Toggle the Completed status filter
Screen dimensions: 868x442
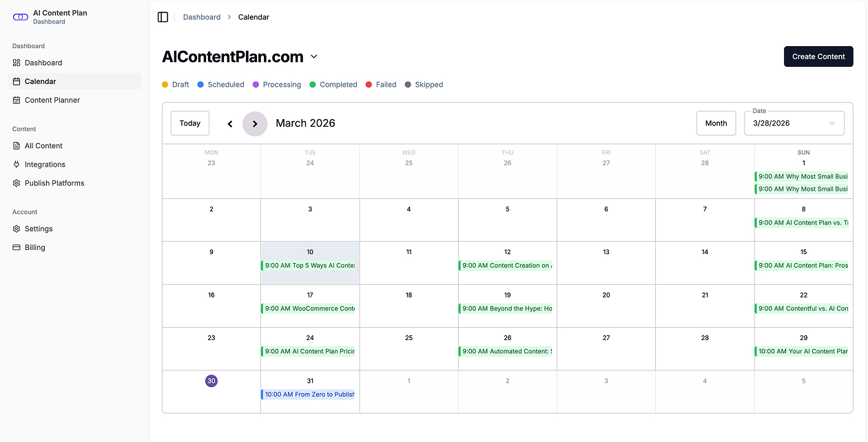tap(333, 84)
